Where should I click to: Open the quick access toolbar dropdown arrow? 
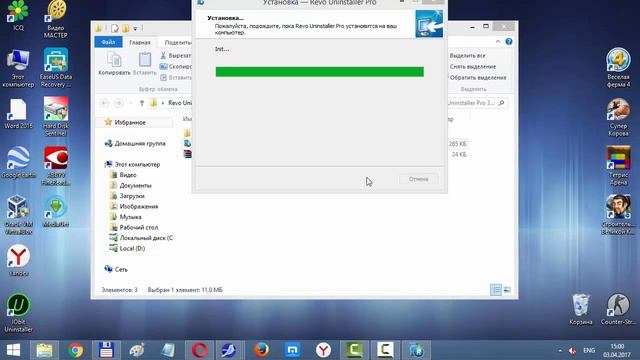coord(136,29)
